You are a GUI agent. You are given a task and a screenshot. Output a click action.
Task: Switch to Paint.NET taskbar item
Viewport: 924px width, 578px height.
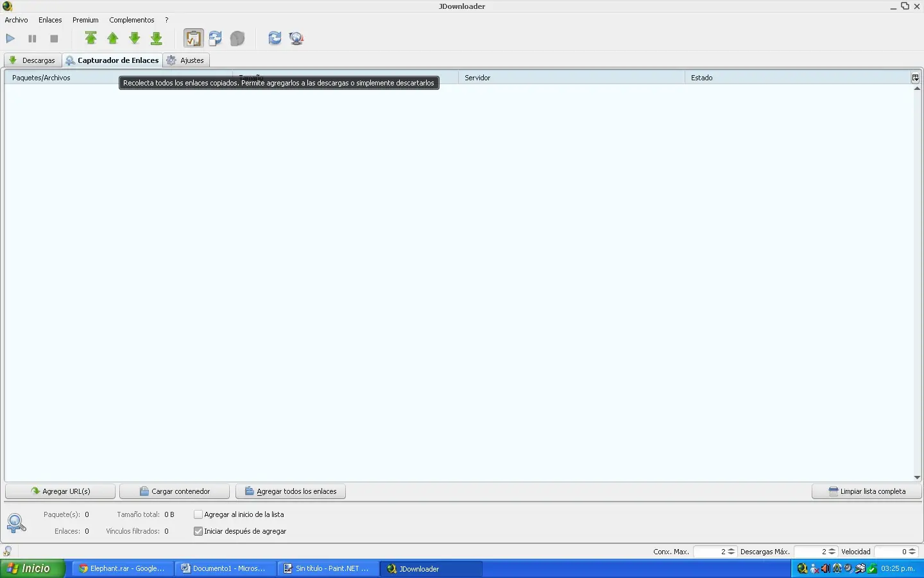coord(328,568)
